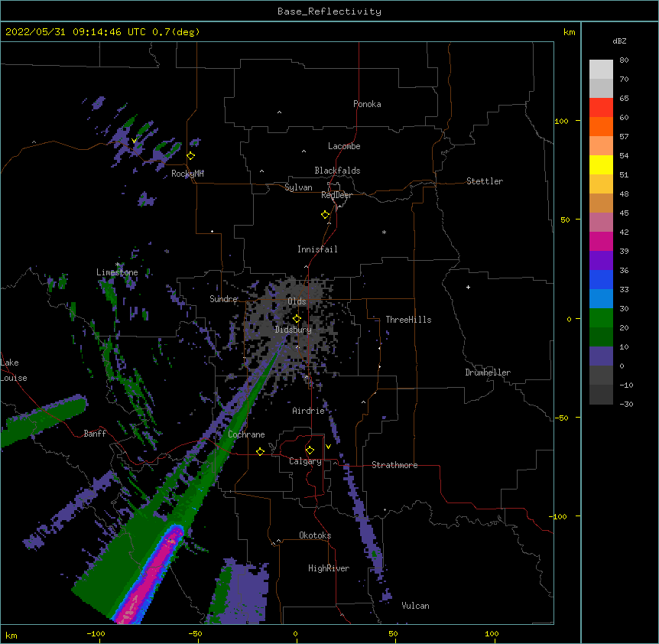Viewport: 659px width, 644px height.
Task: Click the Cochrane label
Action: (246, 434)
